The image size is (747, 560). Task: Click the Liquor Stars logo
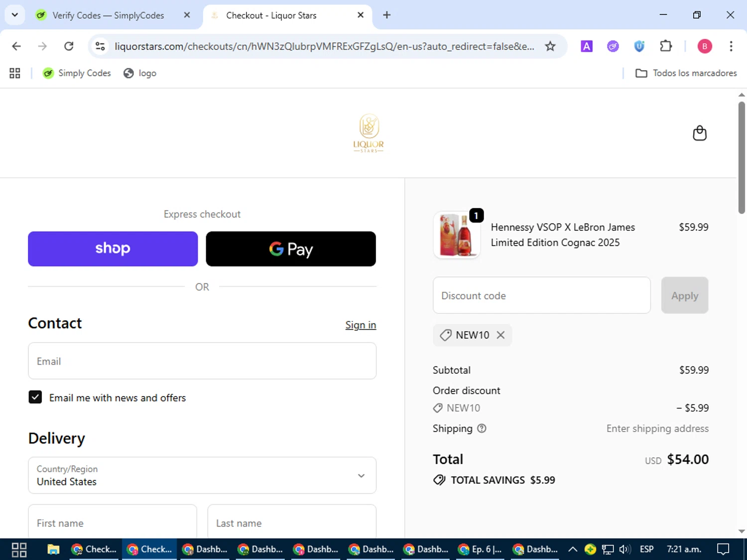pos(369,133)
